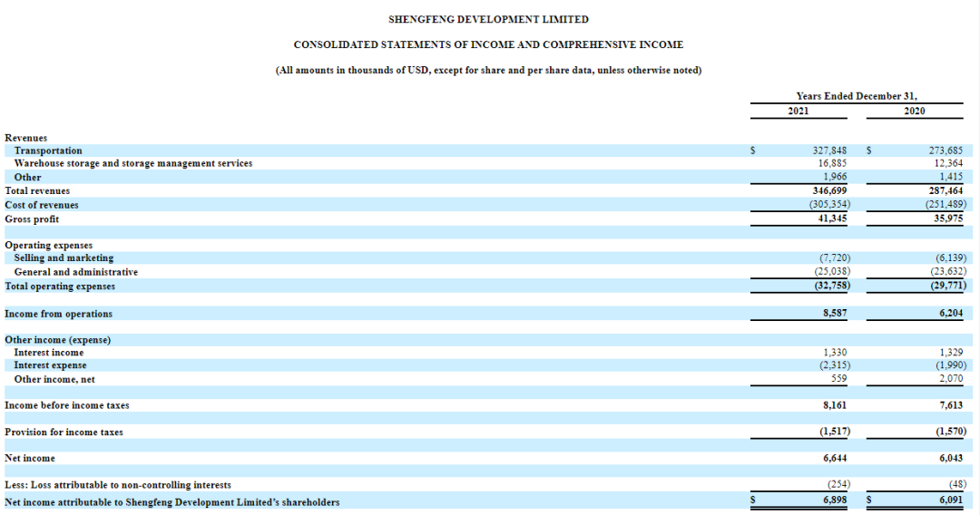
Task: Click the Interest income label
Action: click(x=49, y=353)
